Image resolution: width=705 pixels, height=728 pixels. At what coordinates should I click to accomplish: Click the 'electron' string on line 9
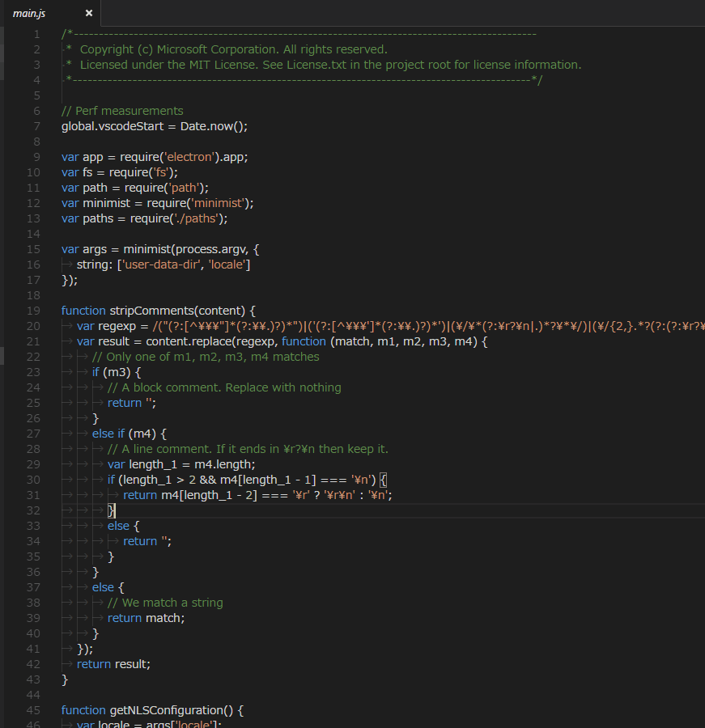(x=189, y=156)
